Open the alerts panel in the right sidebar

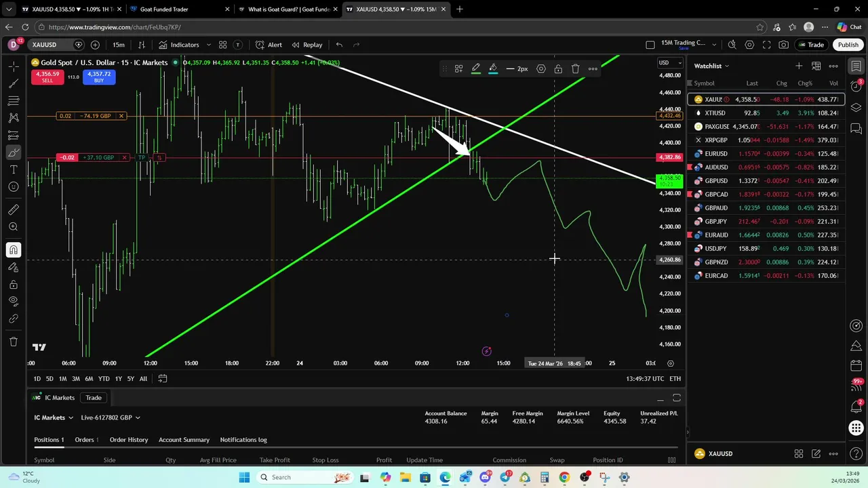[856, 85]
